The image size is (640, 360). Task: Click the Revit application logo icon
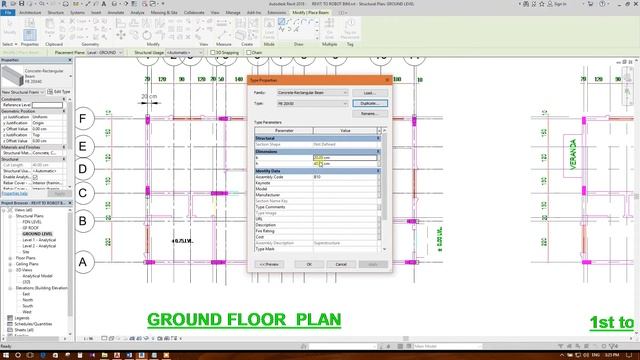pos(4,4)
